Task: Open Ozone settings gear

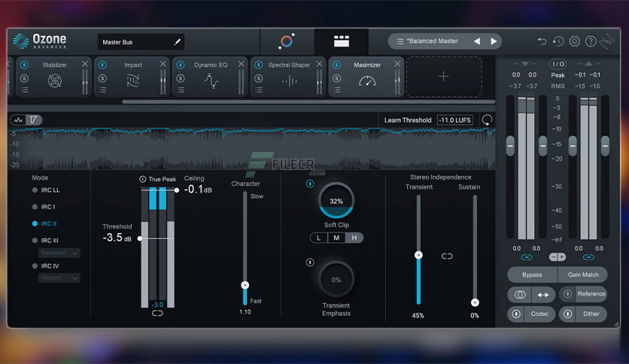Action: pos(574,41)
